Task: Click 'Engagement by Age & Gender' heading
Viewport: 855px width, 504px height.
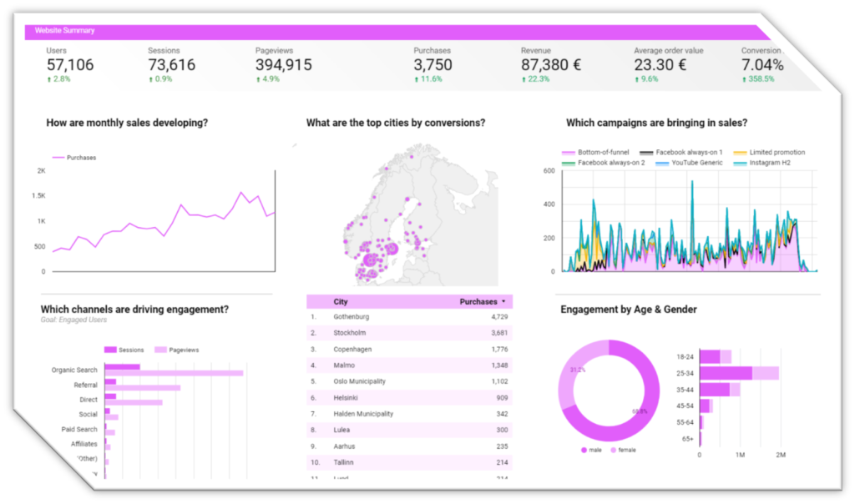Action: [629, 310]
